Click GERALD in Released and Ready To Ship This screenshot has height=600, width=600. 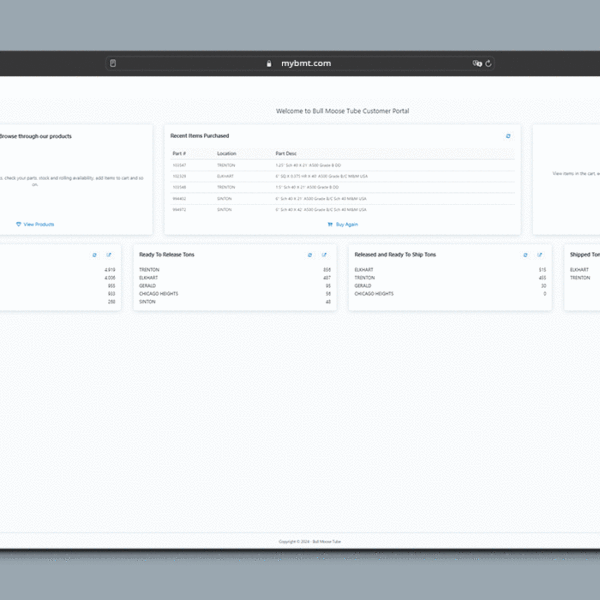(x=363, y=285)
